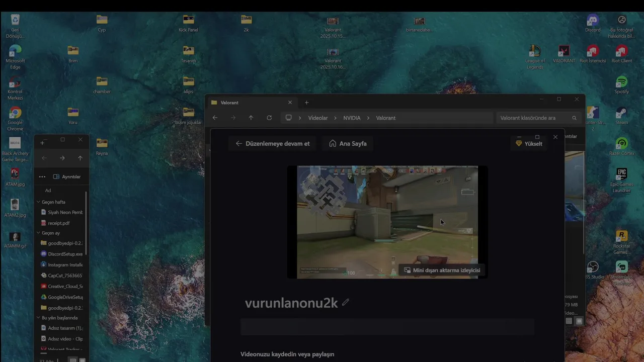Launch the Riot Client desktop shortcut
The image size is (644, 362).
click(x=622, y=54)
